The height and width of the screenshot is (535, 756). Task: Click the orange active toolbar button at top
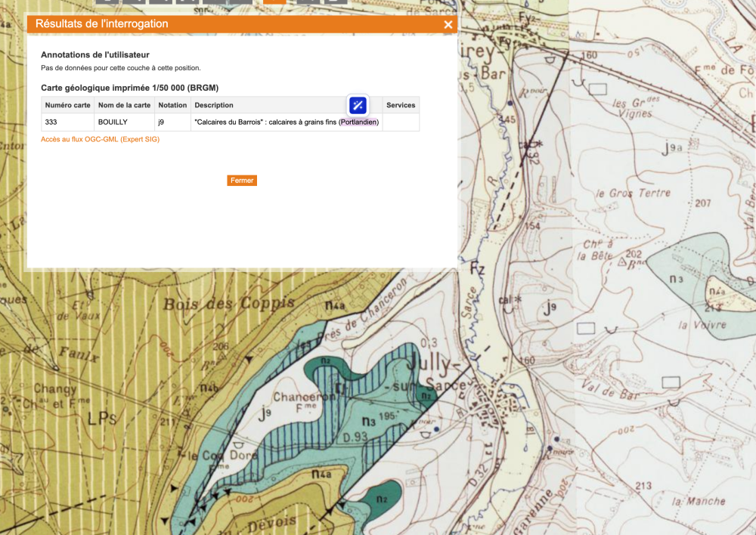pos(275,2)
